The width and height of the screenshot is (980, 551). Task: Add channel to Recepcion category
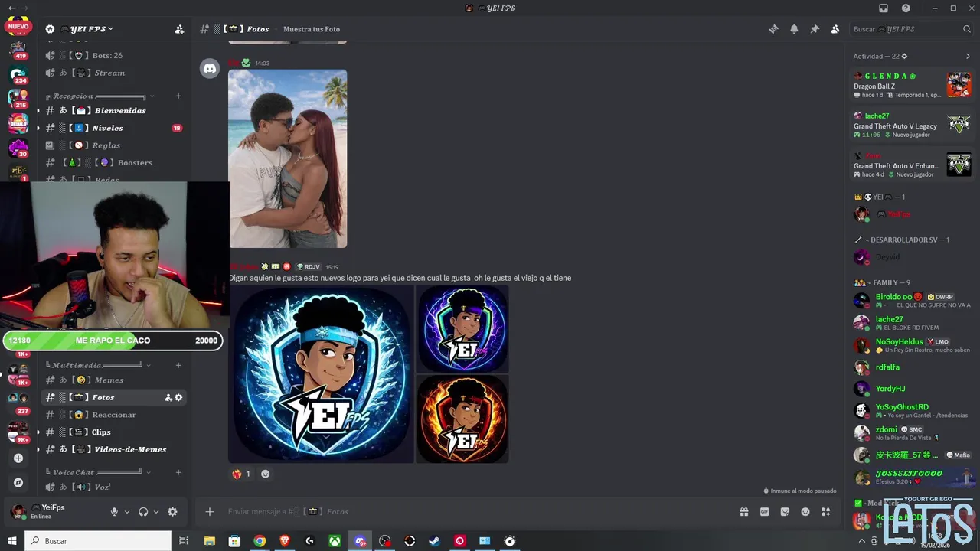point(178,96)
